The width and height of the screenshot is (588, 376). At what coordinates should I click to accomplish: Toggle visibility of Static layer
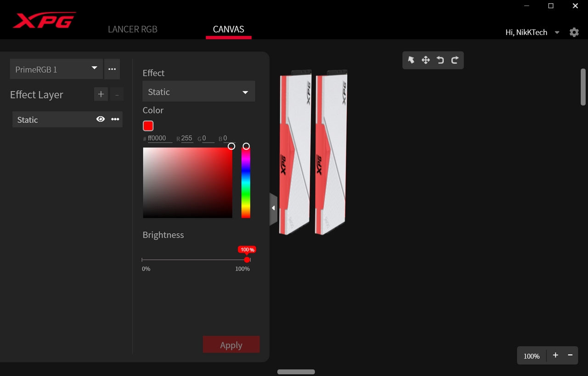[x=101, y=119]
